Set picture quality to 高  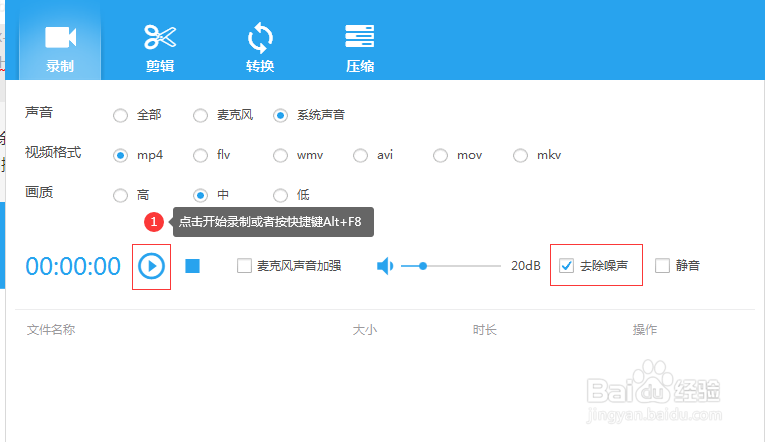coord(121,196)
